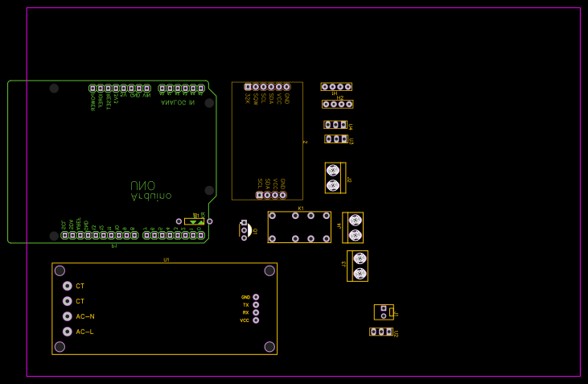Click the AC-N label text

[x=85, y=316]
